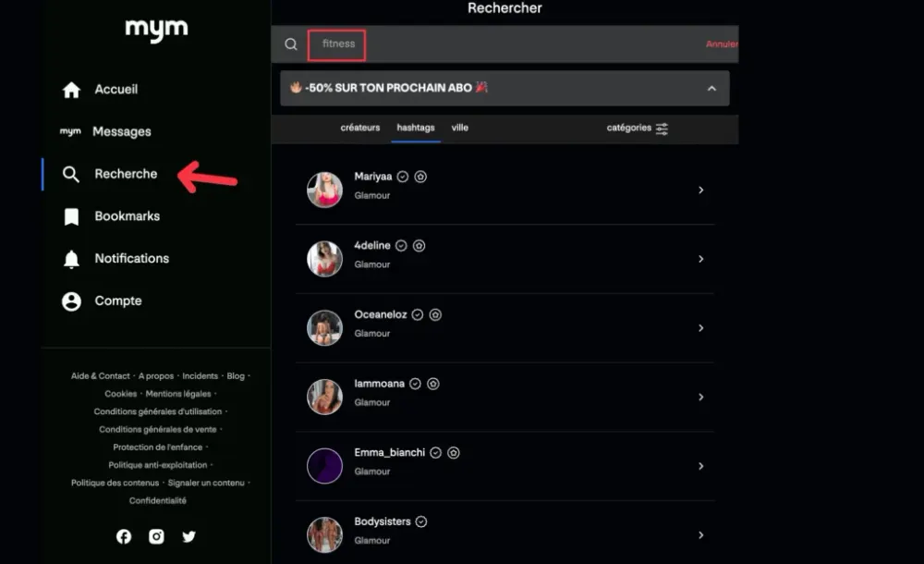Click Mariyaa's profile avatar

pyautogui.click(x=324, y=190)
